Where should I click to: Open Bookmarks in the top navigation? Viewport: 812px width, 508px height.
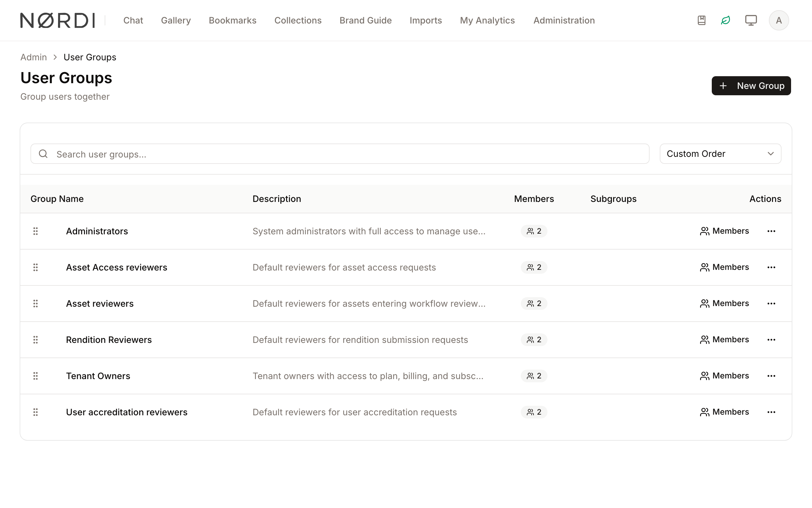click(x=232, y=21)
